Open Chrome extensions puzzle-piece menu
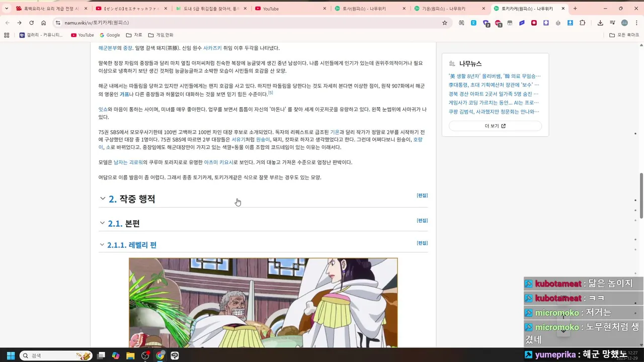The width and height of the screenshot is (644, 362). (583, 23)
